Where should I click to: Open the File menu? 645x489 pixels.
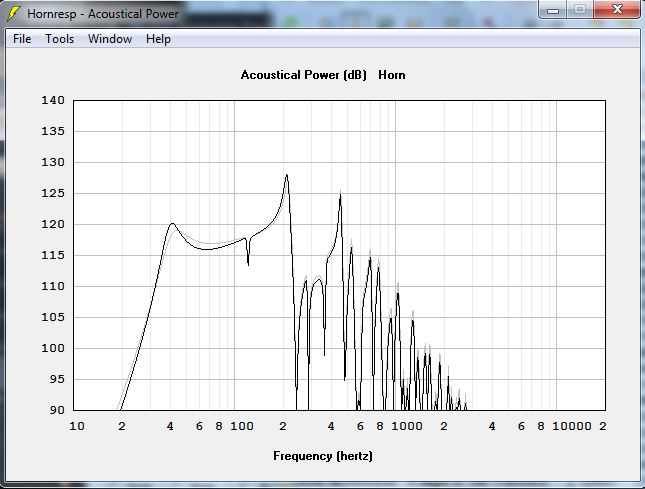tap(22, 39)
